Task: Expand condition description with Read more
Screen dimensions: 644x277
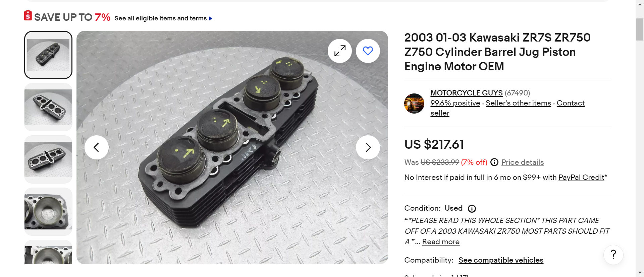Action: [x=441, y=242]
